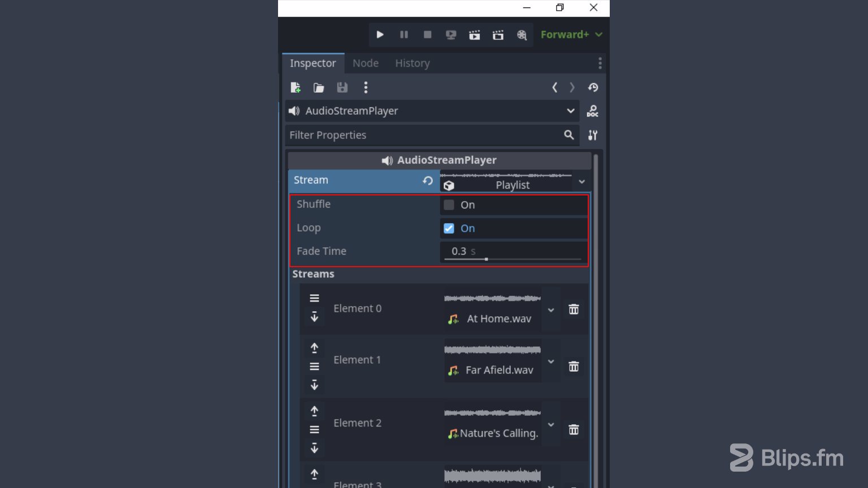Select the At Home.wav stream
Image resolution: width=868 pixels, height=488 pixels.
pyautogui.click(x=492, y=309)
